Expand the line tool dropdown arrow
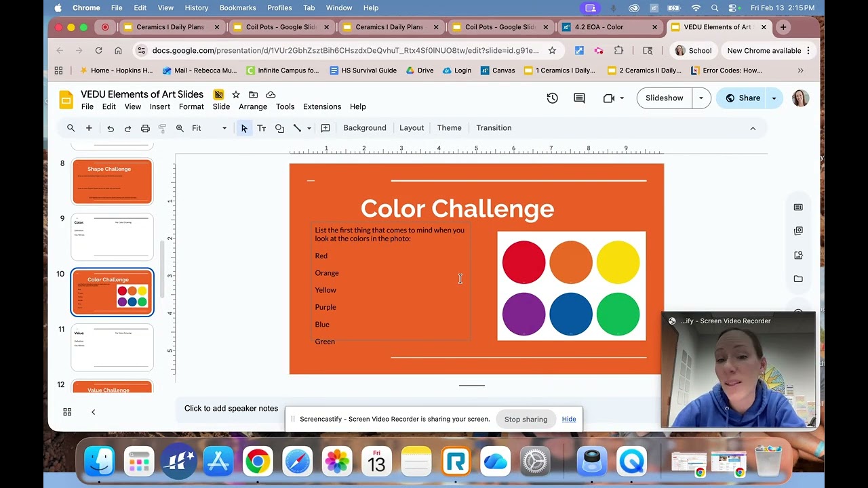 point(309,128)
